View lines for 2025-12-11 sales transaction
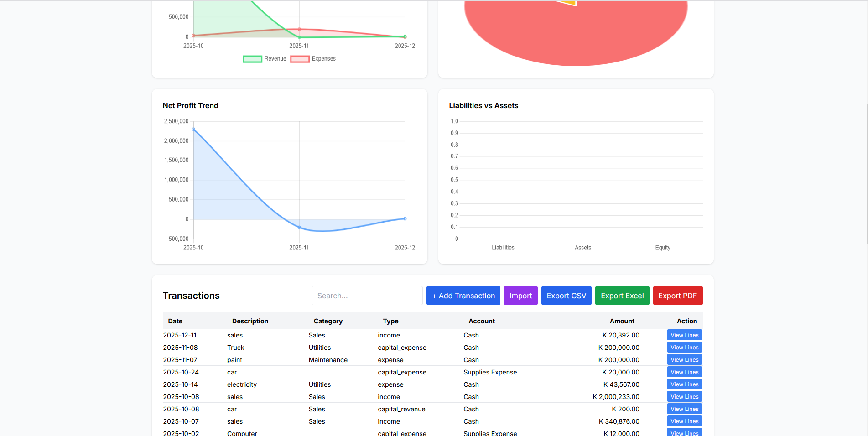 point(684,335)
